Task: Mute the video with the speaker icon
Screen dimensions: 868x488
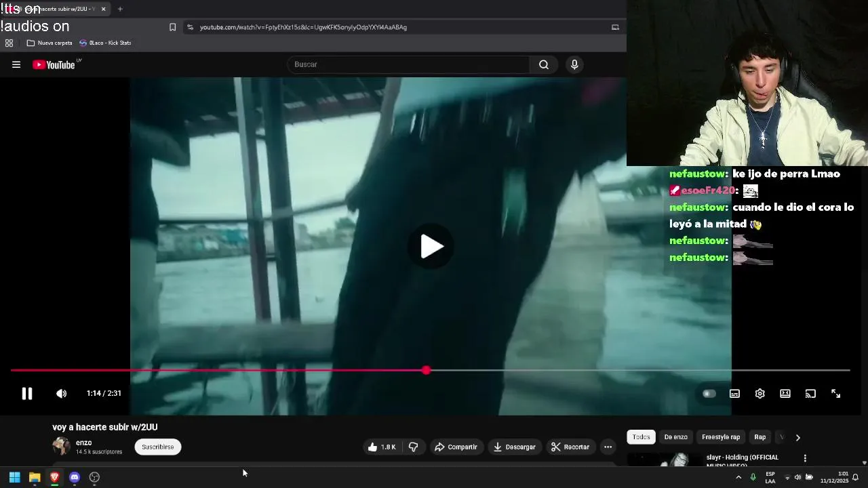Action: click(62, 393)
